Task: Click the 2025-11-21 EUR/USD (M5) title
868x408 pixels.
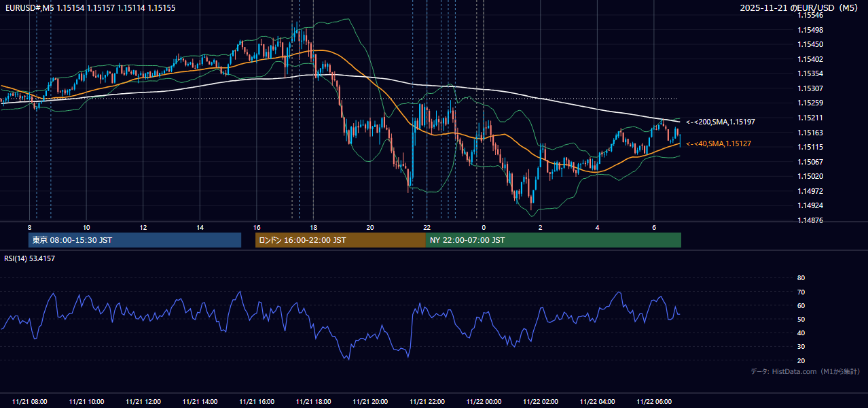Action: pos(800,7)
